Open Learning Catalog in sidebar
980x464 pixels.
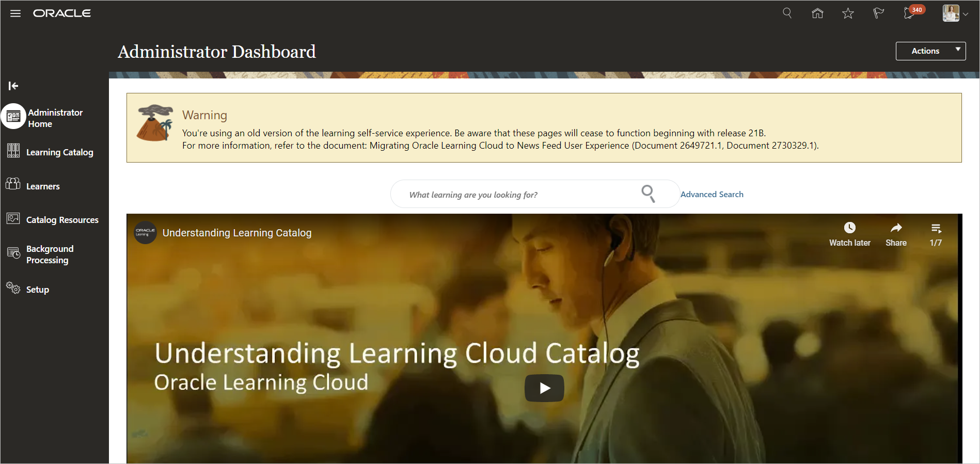pyautogui.click(x=59, y=152)
